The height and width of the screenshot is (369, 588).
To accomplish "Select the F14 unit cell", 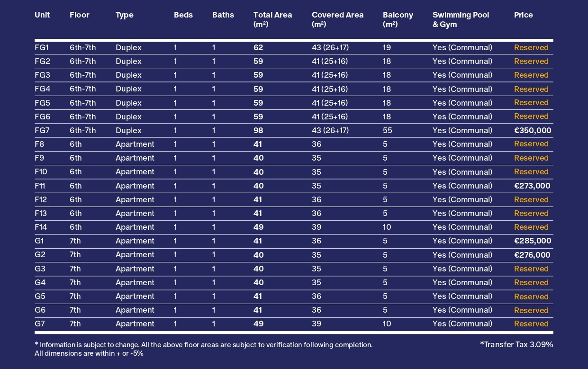I will [x=41, y=227].
